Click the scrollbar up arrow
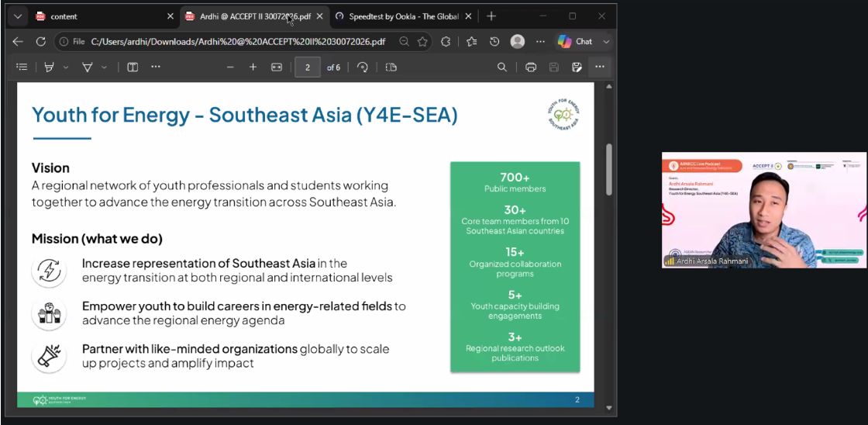Screen dimensions: 868x425 click(609, 87)
